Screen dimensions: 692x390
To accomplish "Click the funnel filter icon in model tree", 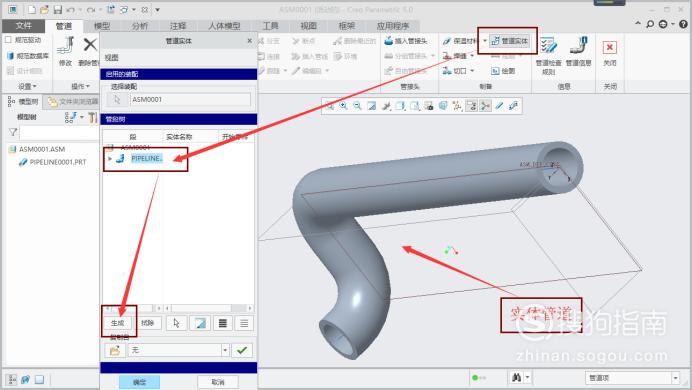I will coord(13,132).
